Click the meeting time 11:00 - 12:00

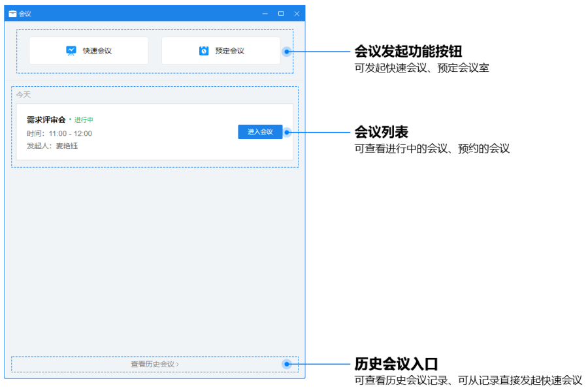click(70, 133)
